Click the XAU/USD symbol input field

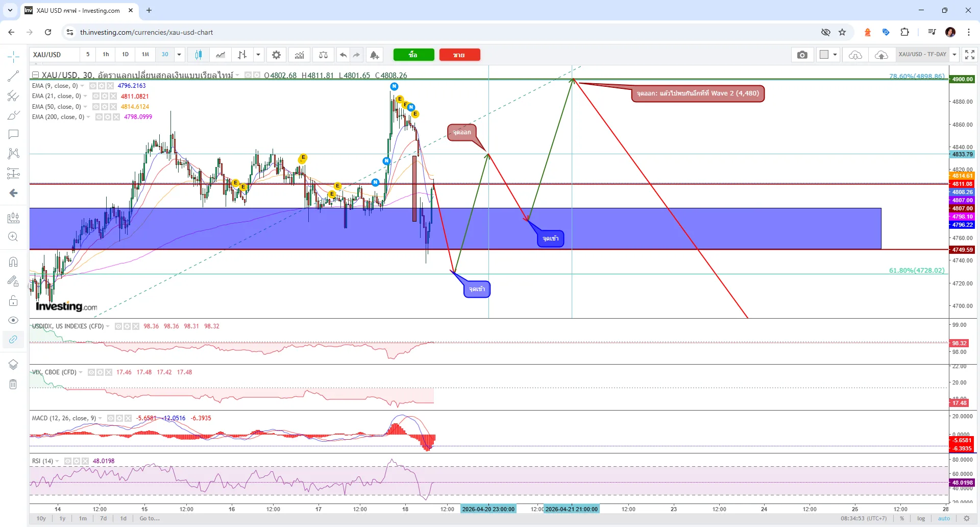[55, 55]
